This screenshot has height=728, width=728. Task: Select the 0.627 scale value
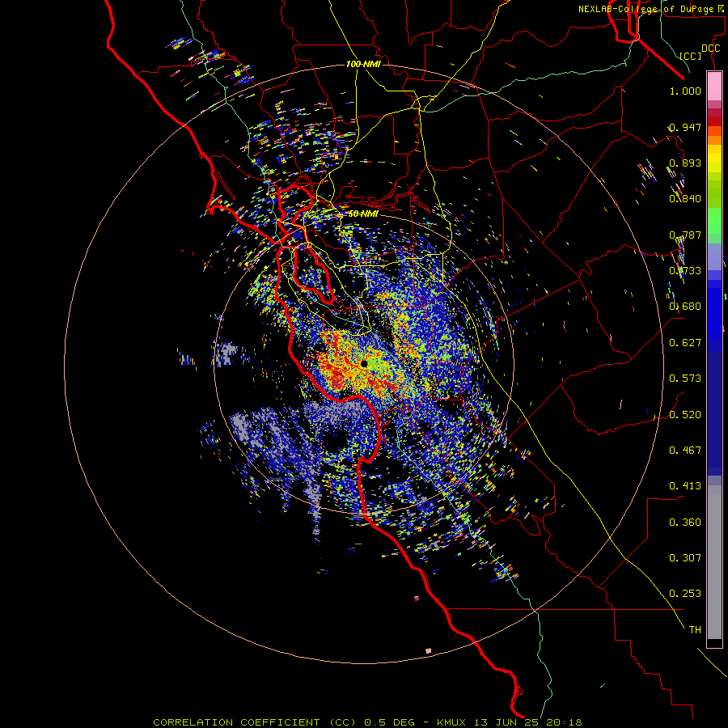685,343
